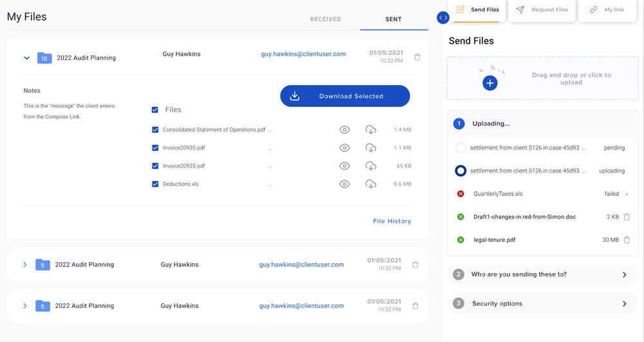Image resolution: width=644 pixels, height=342 pixels.
Task: Download the 1.1 MB Invoice20935.pdf
Action: tap(370, 148)
